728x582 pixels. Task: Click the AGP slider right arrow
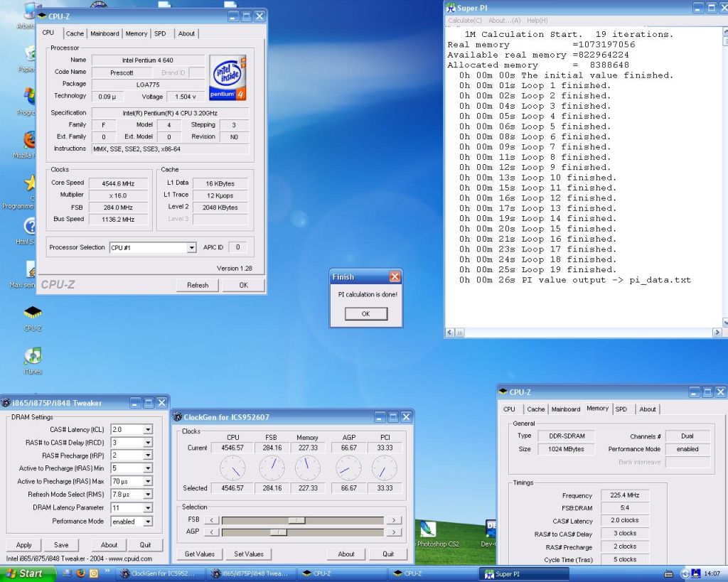pyautogui.click(x=394, y=532)
